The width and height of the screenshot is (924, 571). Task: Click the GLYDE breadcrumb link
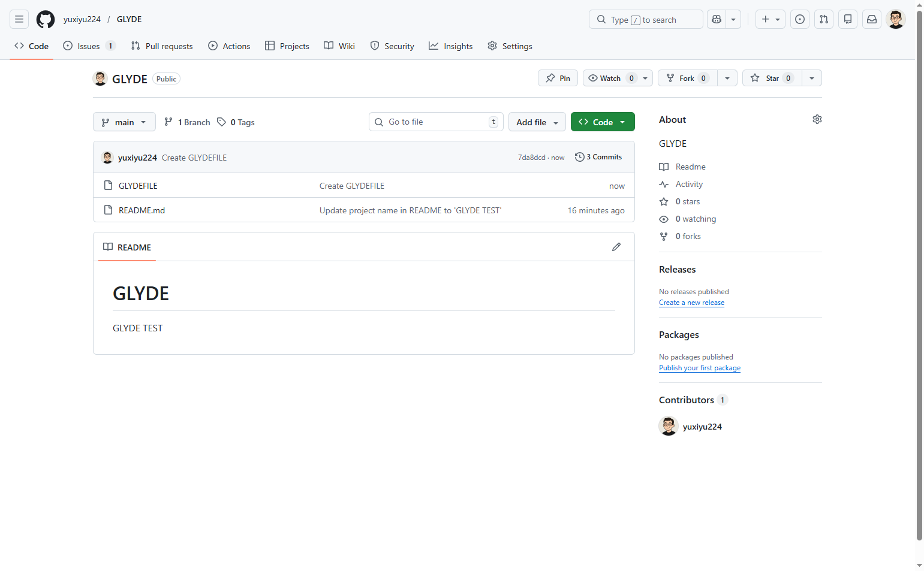coord(129,19)
